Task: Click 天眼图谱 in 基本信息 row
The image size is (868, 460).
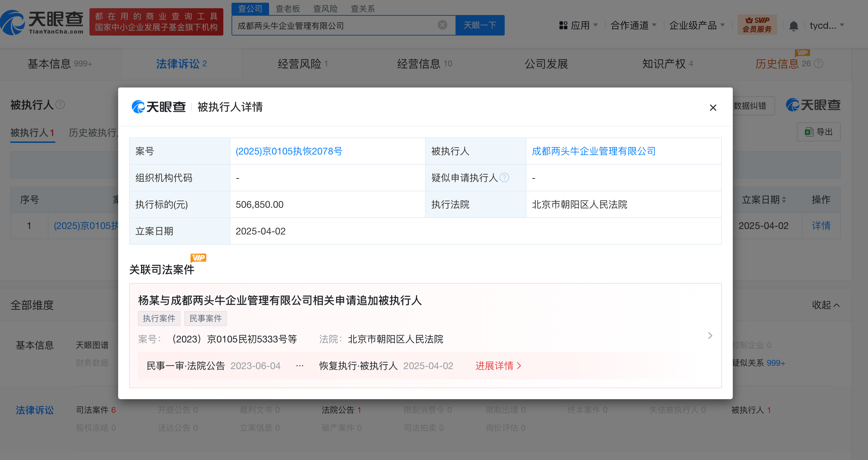Action: click(x=92, y=345)
